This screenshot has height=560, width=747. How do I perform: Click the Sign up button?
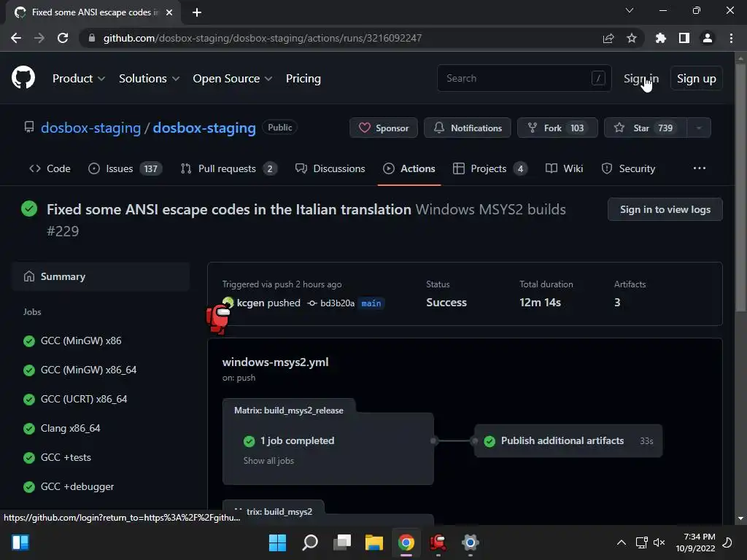point(697,79)
